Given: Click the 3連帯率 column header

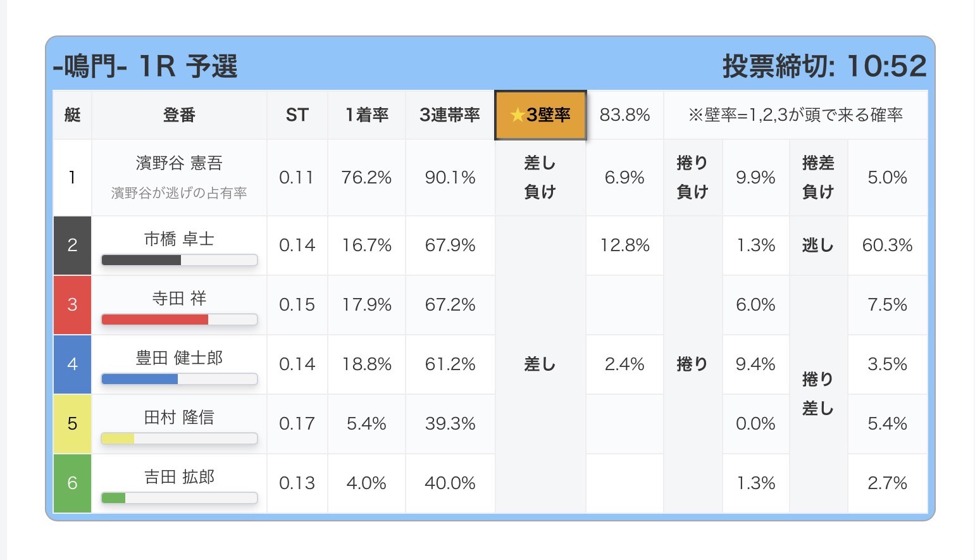Looking at the screenshot, I should tap(450, 115).
